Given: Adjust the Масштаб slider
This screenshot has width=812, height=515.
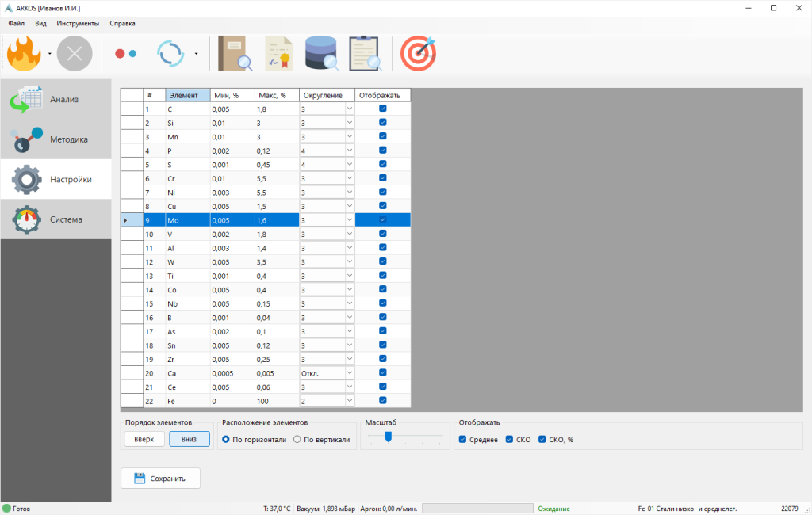Looking at the screenshot, I should pos(388,437).
